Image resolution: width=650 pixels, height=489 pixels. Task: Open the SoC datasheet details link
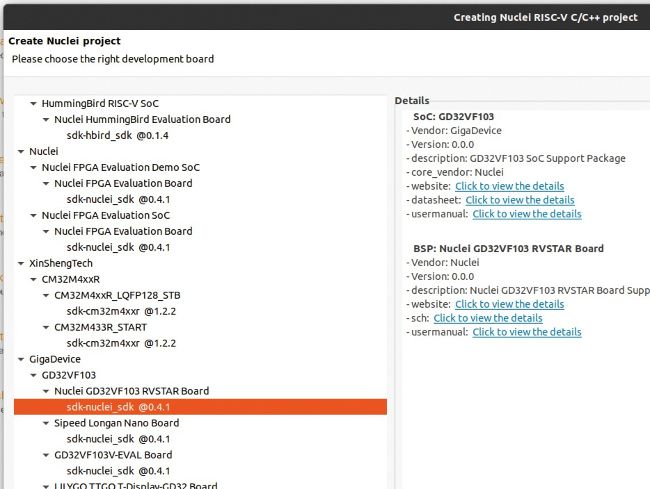[x=519, y=200]
